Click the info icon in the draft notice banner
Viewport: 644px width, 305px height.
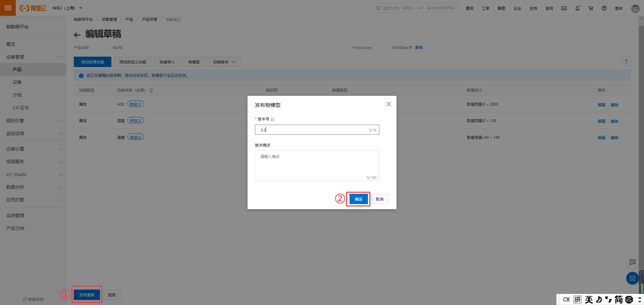81,76
